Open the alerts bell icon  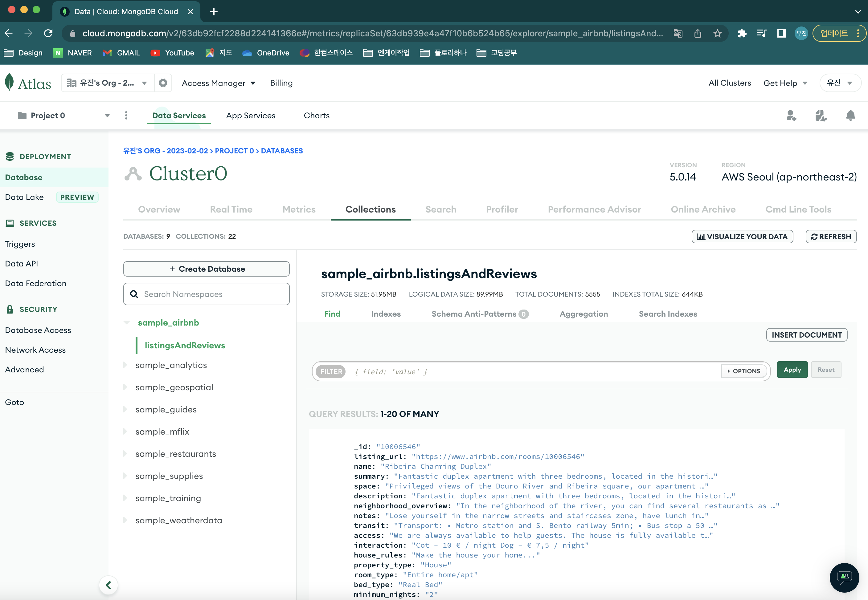(x=850, y=116)
